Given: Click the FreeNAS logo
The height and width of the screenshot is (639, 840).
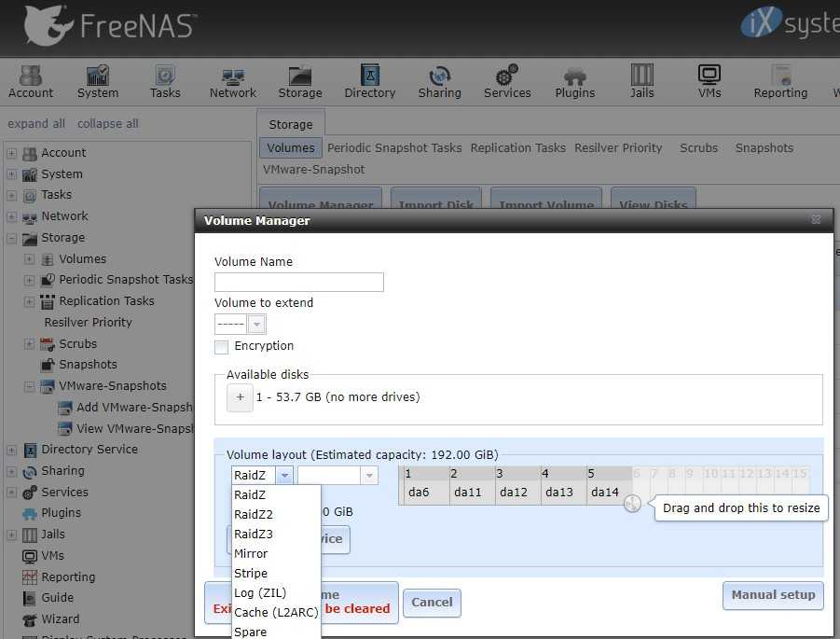Looking at the screenshot, I should click(x=109, y=25).
